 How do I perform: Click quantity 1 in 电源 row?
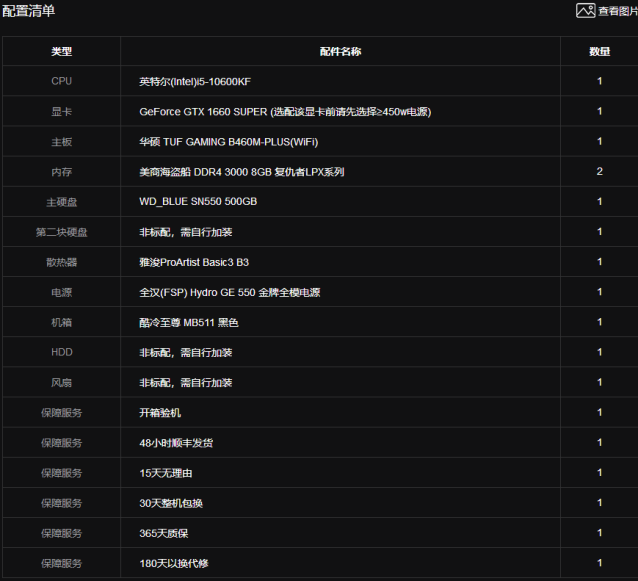[599, 292]
